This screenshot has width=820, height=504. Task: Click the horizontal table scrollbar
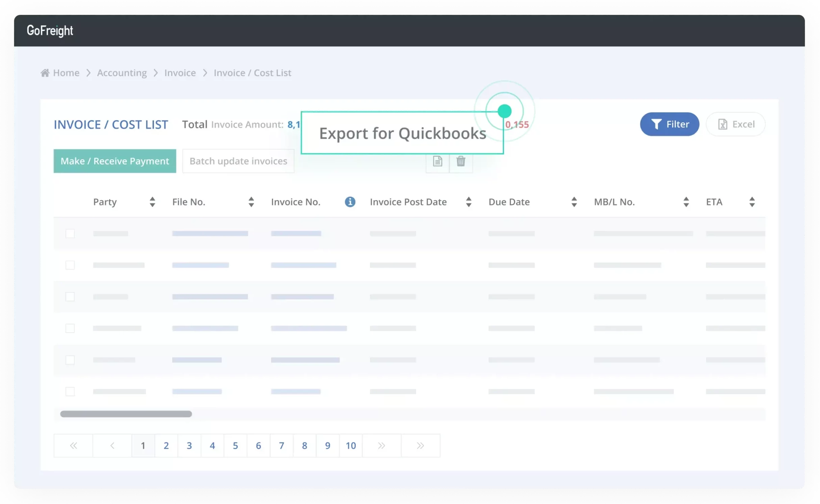(126, 414)
